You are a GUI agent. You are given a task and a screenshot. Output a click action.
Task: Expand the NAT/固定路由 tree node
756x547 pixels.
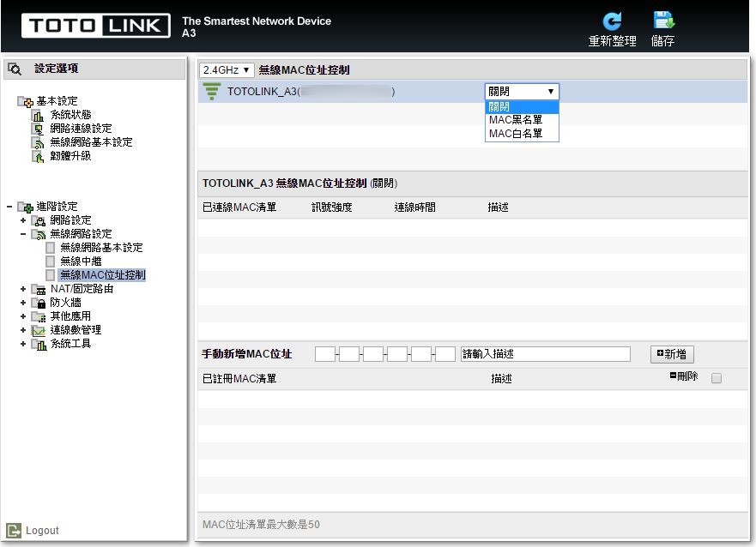[22, 289]
